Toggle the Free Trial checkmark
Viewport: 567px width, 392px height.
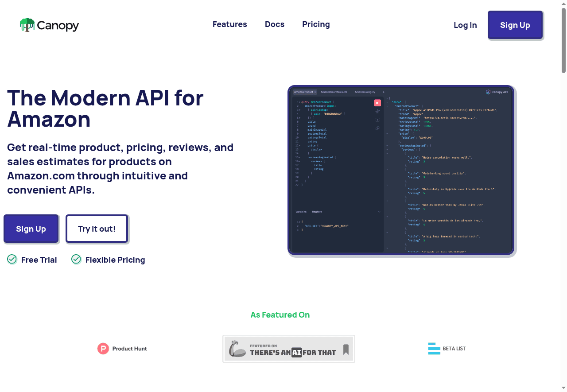pyautogui.click(x=12, y=259)
